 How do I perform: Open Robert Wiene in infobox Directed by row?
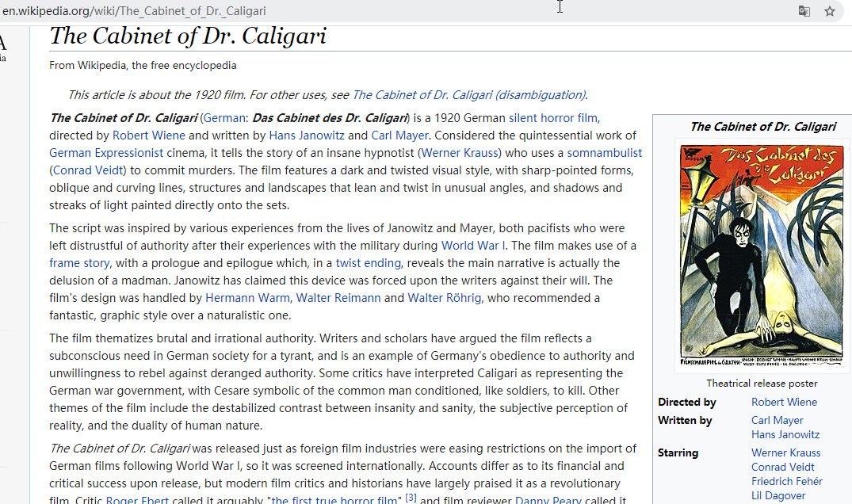click(x=784, y=402)
